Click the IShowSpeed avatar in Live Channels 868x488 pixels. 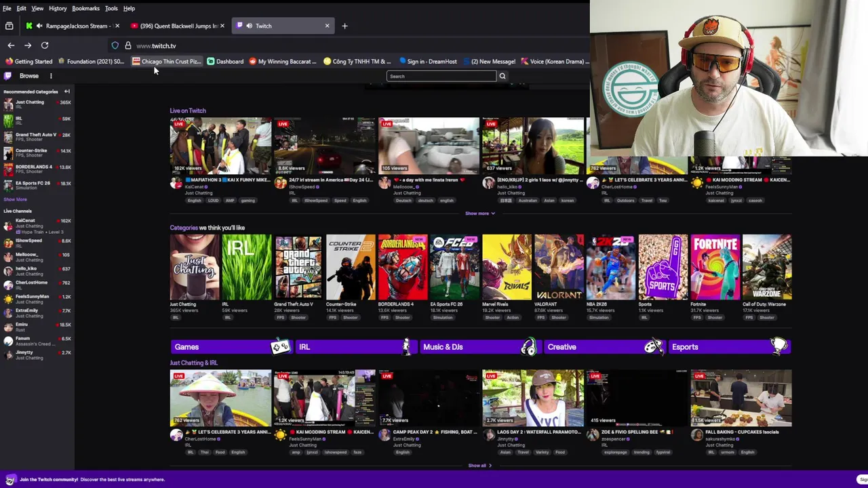click(8, 243)
